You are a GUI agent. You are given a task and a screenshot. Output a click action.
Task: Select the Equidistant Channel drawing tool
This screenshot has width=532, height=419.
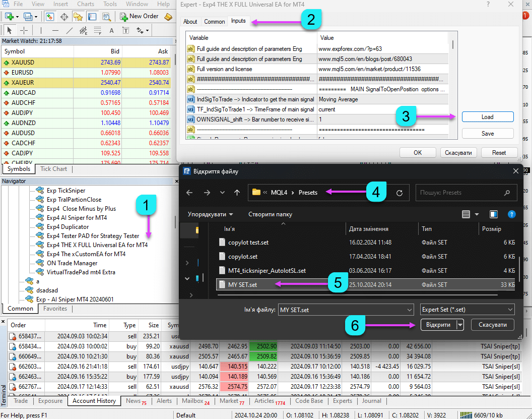click(x=83, y=30)
